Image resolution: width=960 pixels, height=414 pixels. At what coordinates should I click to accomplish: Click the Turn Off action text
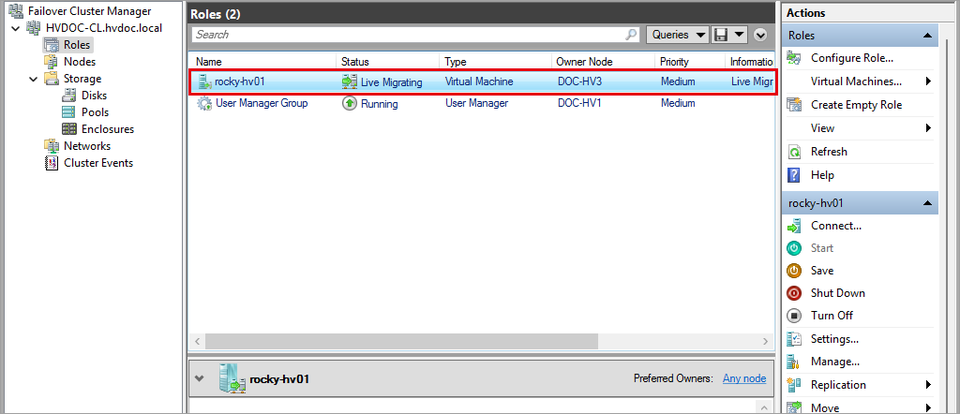tap(832, 316)
